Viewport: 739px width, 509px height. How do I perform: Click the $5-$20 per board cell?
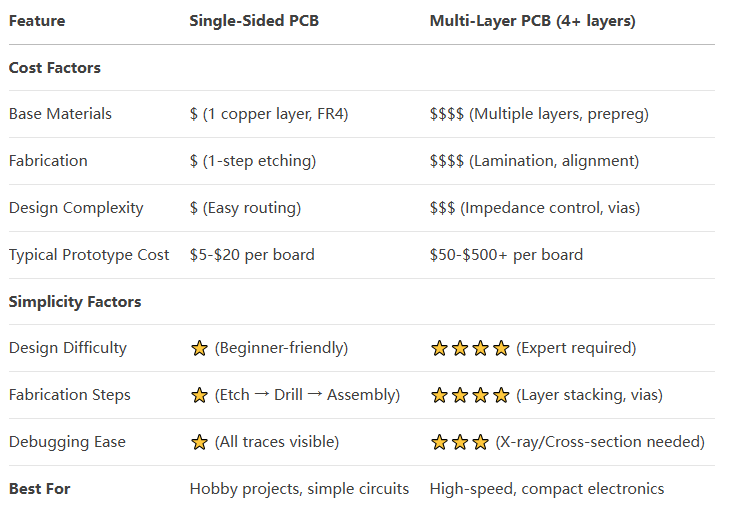[x=252, y=254]
